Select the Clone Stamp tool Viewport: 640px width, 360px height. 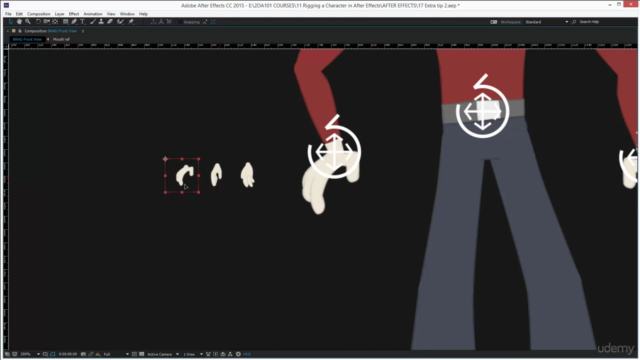click(101, 22)
